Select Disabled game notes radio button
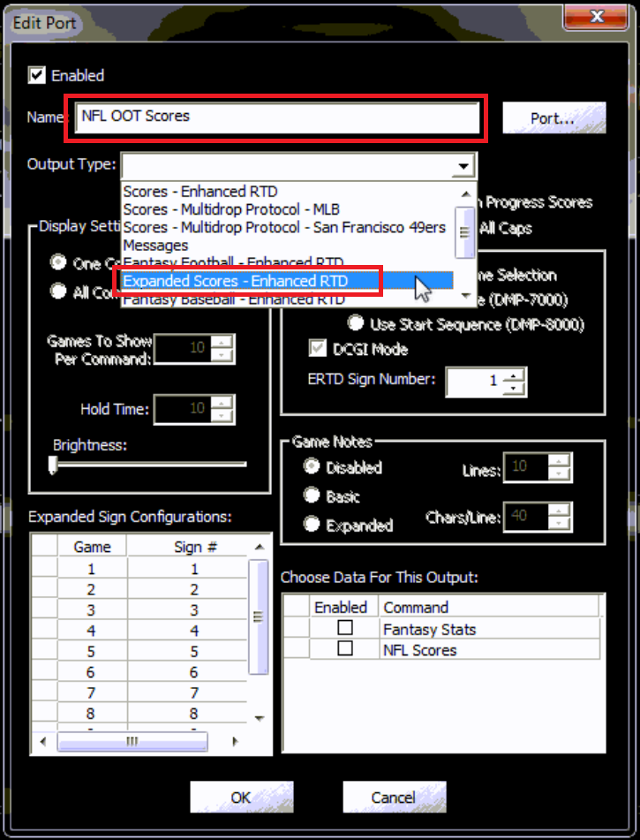The height and width of the screenshot is (840, 640). pos(312,467)
